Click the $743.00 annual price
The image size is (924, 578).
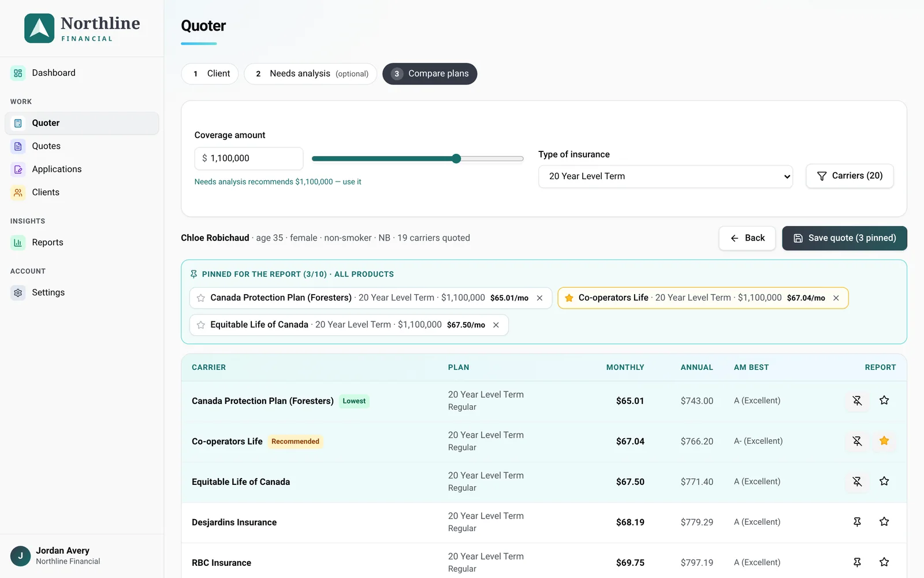click(x=696, y=401)
